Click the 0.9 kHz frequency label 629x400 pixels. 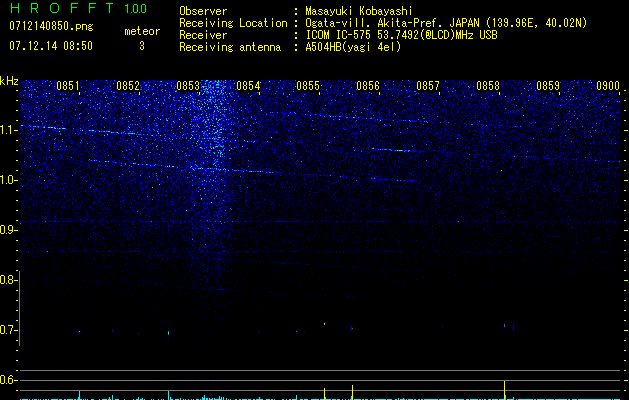[8, 230]
